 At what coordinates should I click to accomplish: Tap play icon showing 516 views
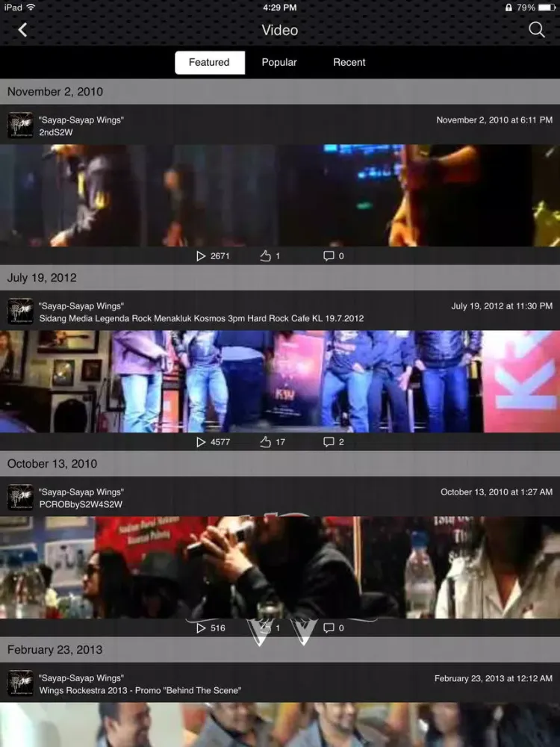pyautogui.click(x=201, y=628)
